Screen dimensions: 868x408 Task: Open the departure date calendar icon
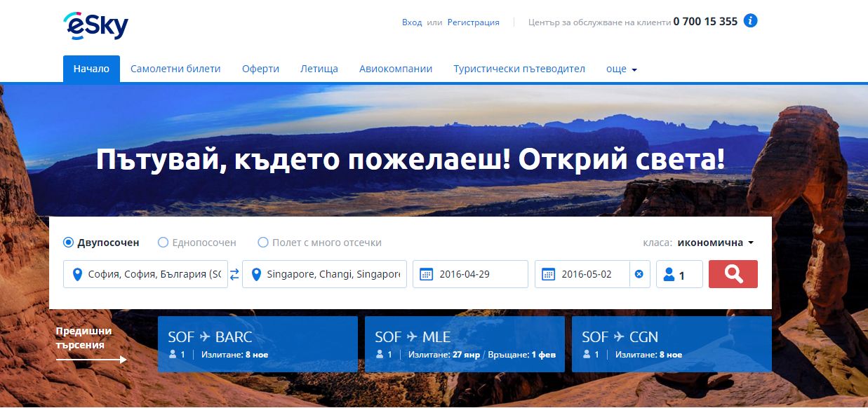point(426,274)
